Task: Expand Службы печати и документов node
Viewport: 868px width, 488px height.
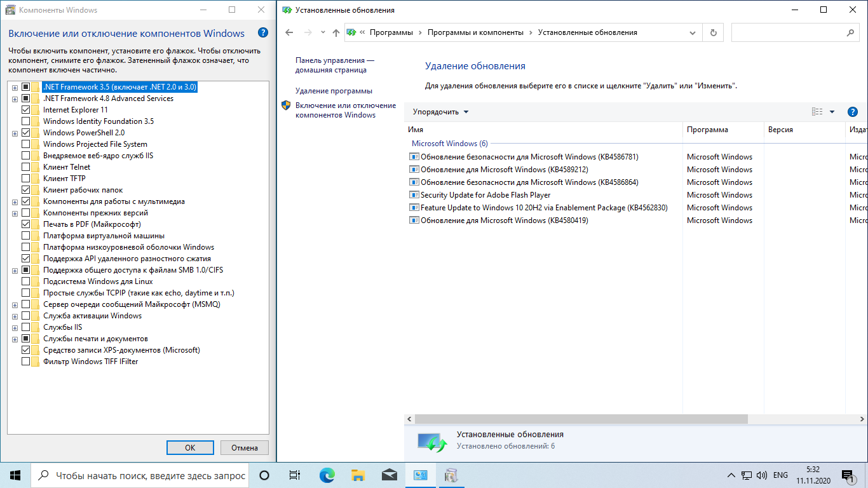Action: pos(15,339)
